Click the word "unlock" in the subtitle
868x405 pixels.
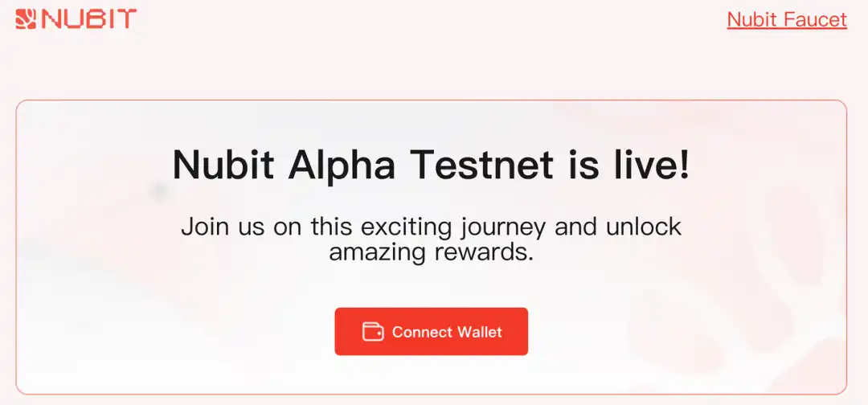pyautogui.click(x=641, y=227)
